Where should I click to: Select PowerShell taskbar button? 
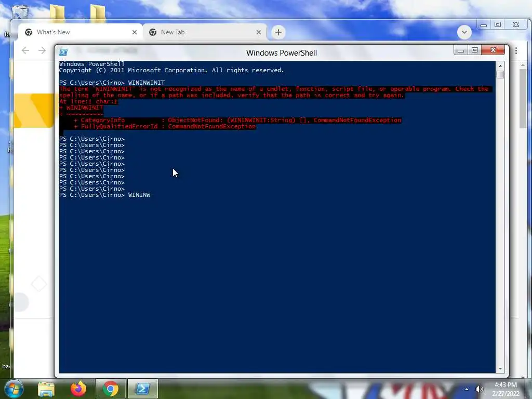142,389
